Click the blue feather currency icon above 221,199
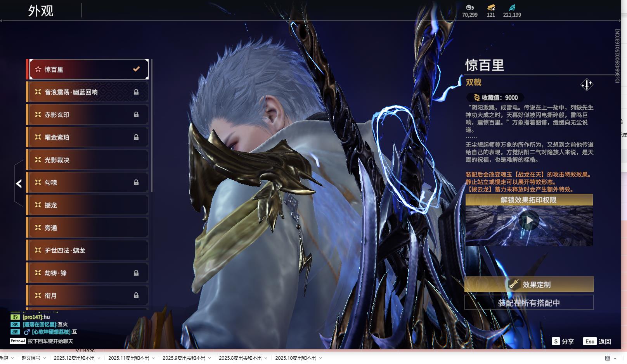 tap(512, 7)
